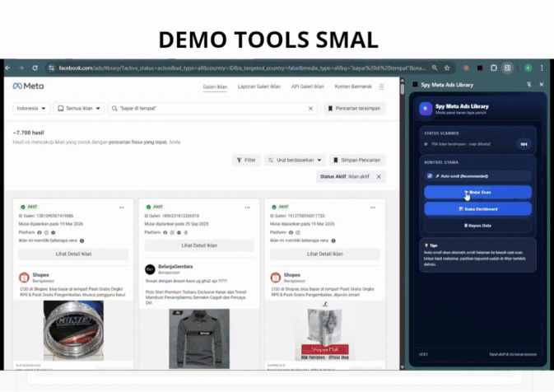Open the hamburger menu next to Konten Bermerek
The width and height of the screenshot is (554, 392).
[x=382, y=86]
